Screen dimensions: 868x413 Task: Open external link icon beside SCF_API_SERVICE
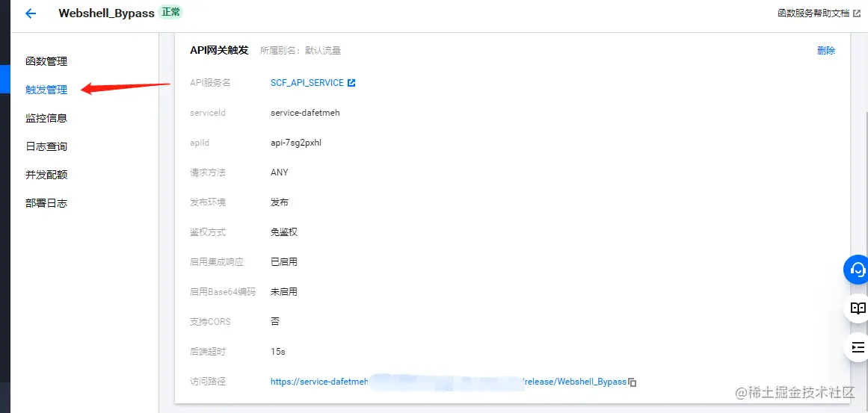(x=351, y=83)
